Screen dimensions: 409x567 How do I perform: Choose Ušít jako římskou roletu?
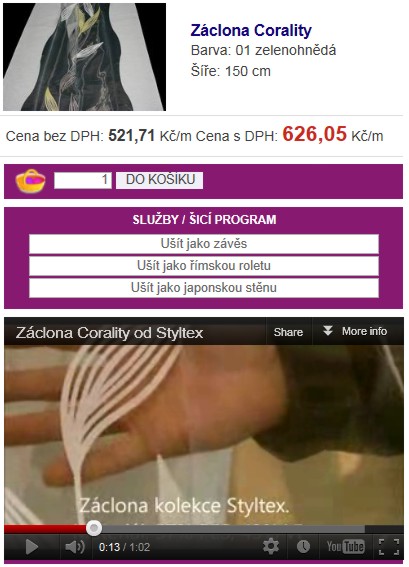204,266
